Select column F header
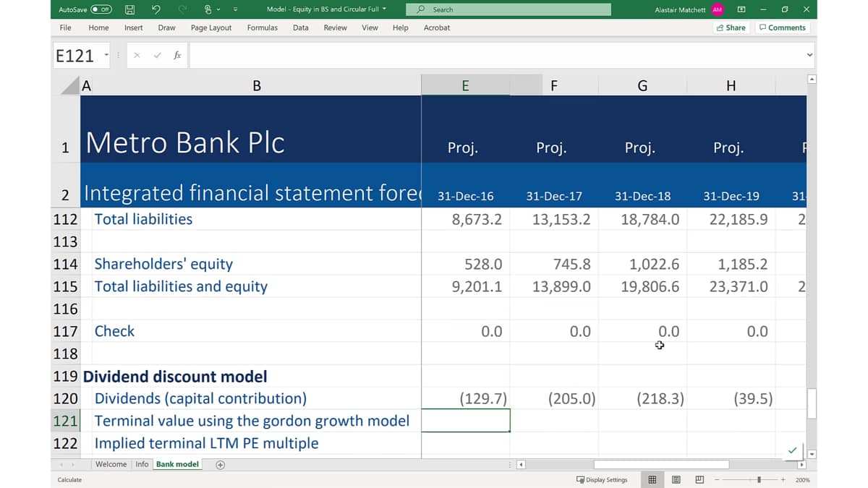This screenshot has height=488, width=868. [x=554, y=86]
